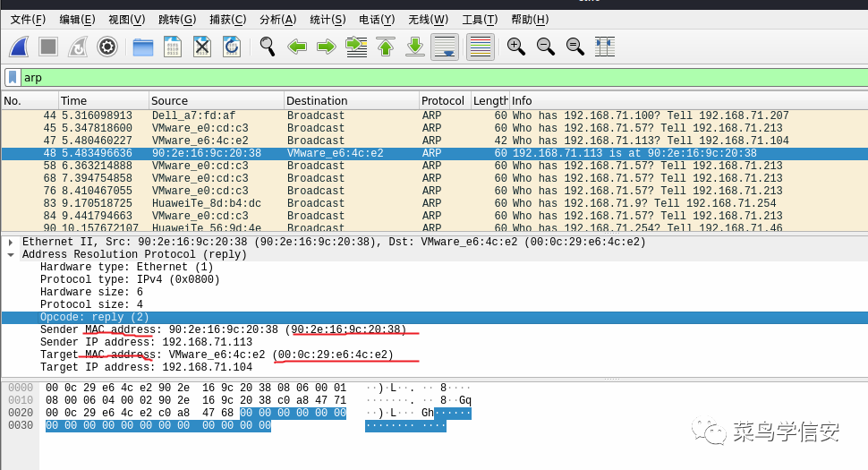Screen dimensions: 868x470
Task: Zoom in on packet text
Action: pyautogui.click(x=516, y=47)
